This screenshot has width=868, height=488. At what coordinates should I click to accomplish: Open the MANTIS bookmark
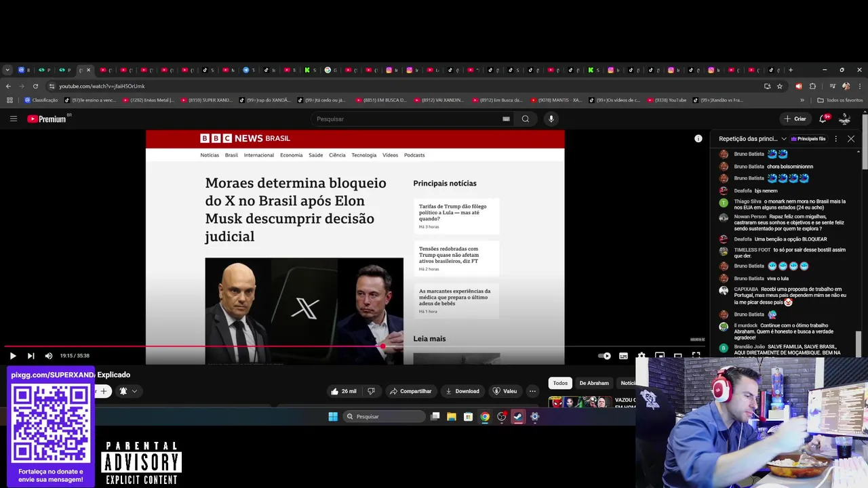coord(555,100)
